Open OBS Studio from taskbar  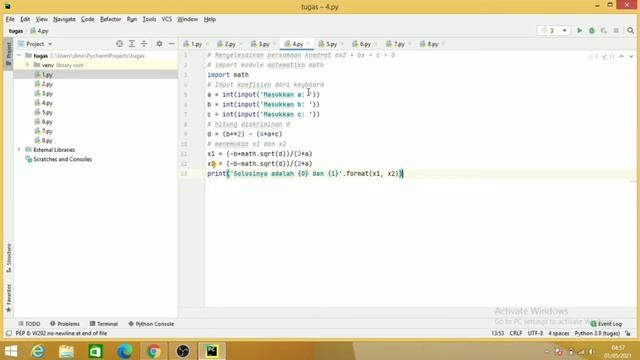click(x=183, y=351)
